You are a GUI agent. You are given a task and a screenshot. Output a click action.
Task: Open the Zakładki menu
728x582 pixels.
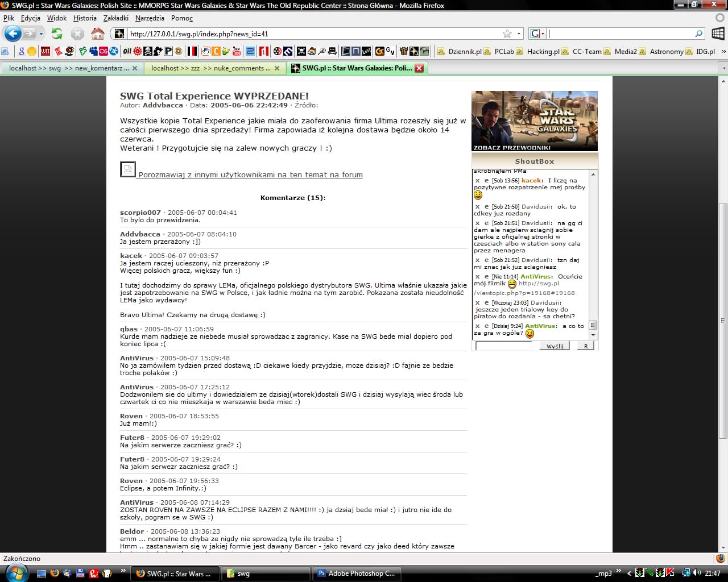click(x=115, y=18)
